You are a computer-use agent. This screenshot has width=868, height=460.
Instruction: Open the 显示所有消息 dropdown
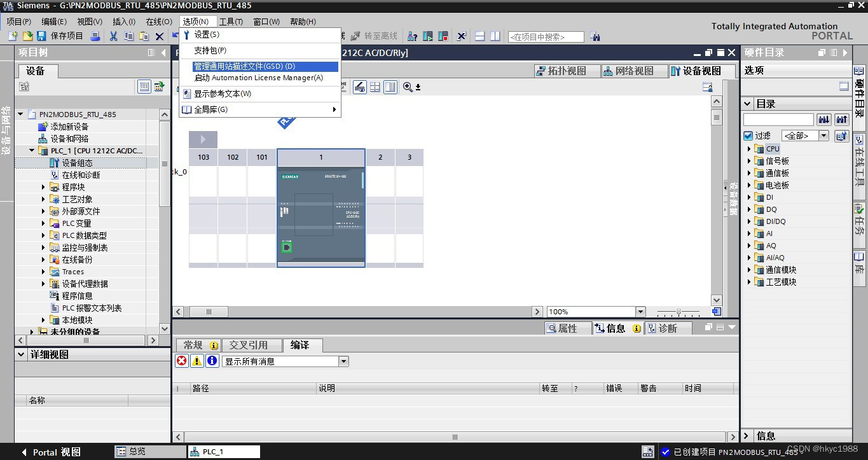343,361
